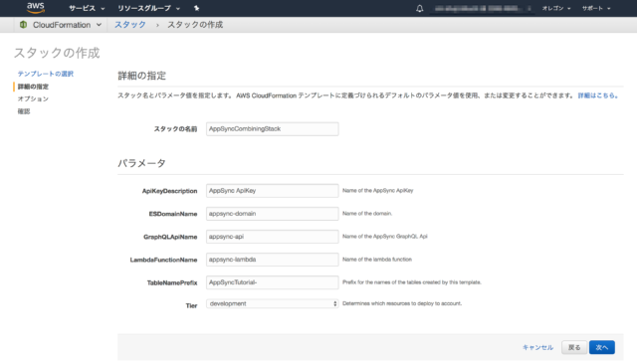Select the テンプレートの選択 step

coord(46,74)
